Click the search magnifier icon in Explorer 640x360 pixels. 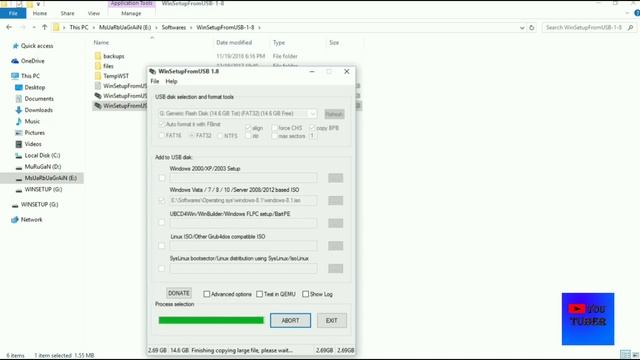coord(631,28)
